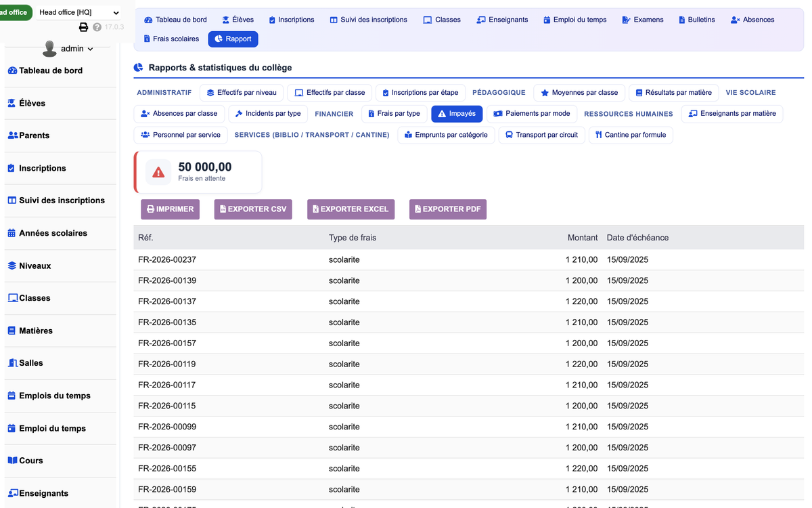Click EXPORTER EXCEL button
The height and width of the screenshot is (508, 812).
(x=351, y=209)
